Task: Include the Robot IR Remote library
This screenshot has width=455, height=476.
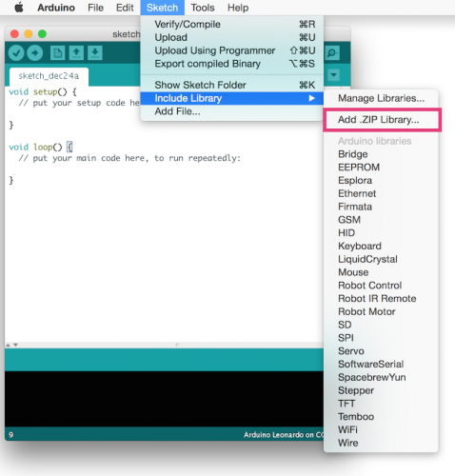Action: pyautogui.click(x=381, y=299)
